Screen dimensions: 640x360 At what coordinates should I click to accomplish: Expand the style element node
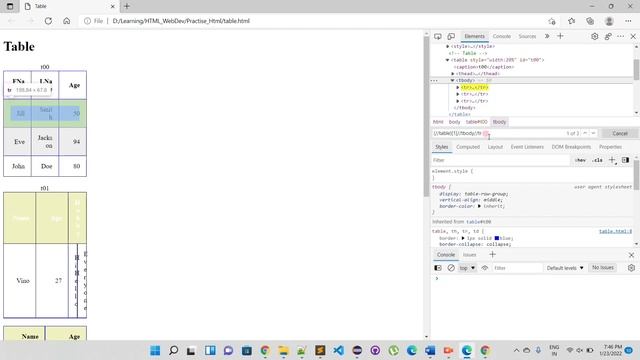click(x=448, y=47)
